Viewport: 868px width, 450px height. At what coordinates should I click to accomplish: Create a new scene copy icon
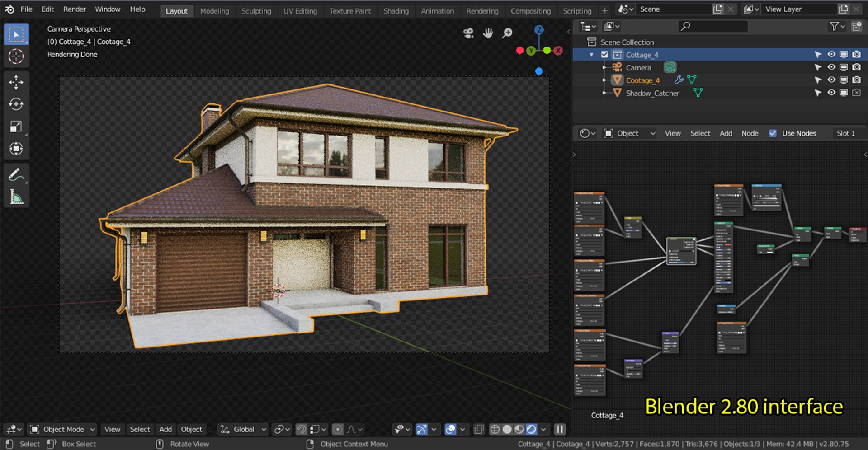click(718, 9)
